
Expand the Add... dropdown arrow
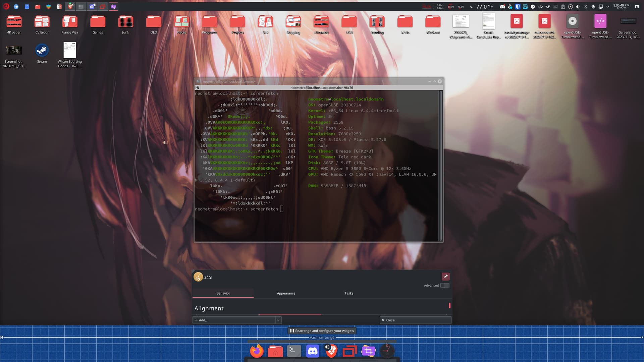(278, 320)
